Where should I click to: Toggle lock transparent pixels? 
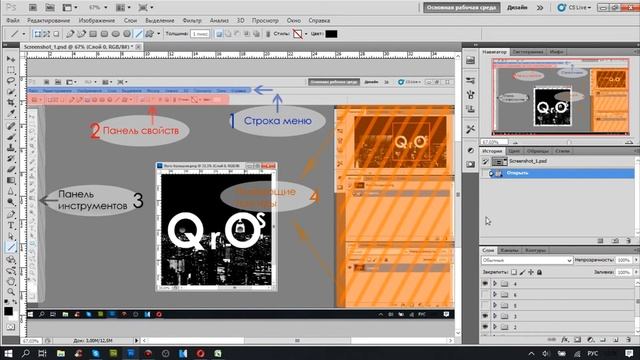click(x=514, y=272)
